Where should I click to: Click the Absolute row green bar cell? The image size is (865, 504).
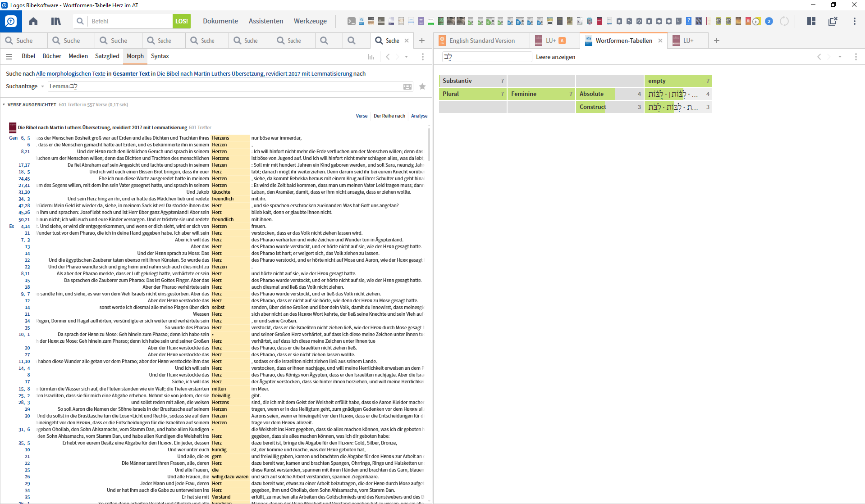[609, 94]
